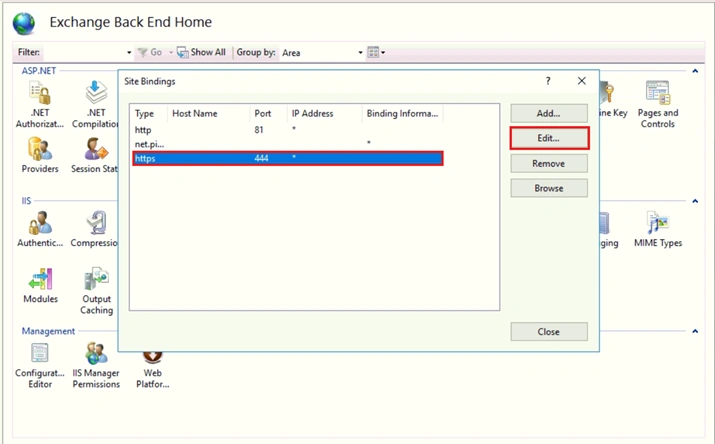Open the view mode dropdown arrow
The width and height of the screenshot is (715, 444).
pos(383,53)
